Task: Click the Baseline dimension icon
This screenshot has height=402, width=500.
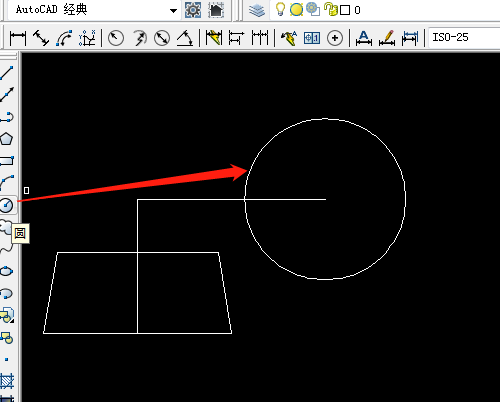Action: pos(236,38)
